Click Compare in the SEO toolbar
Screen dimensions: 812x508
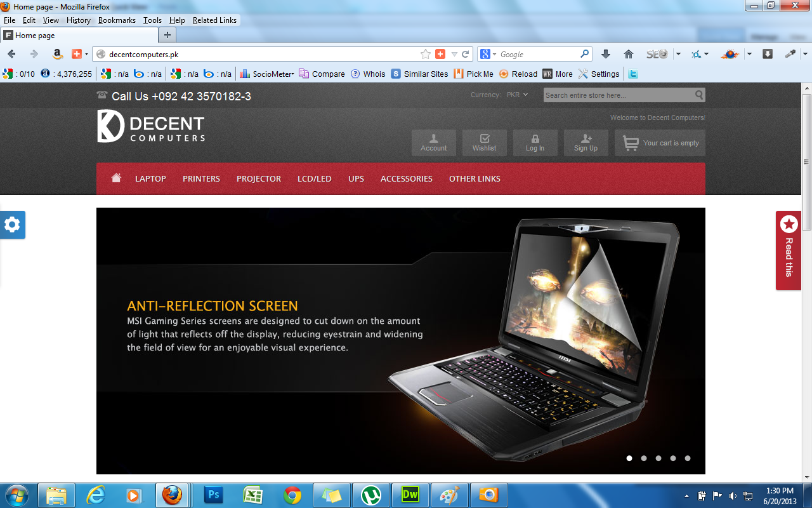coord(322,74)
